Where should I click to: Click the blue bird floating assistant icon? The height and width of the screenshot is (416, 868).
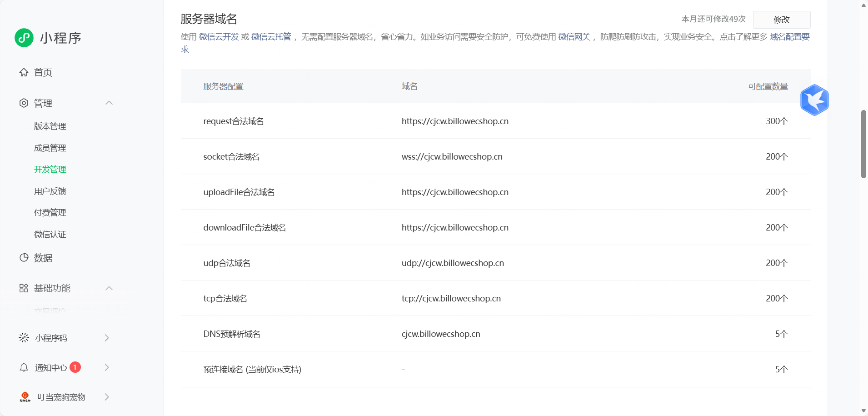814,100
